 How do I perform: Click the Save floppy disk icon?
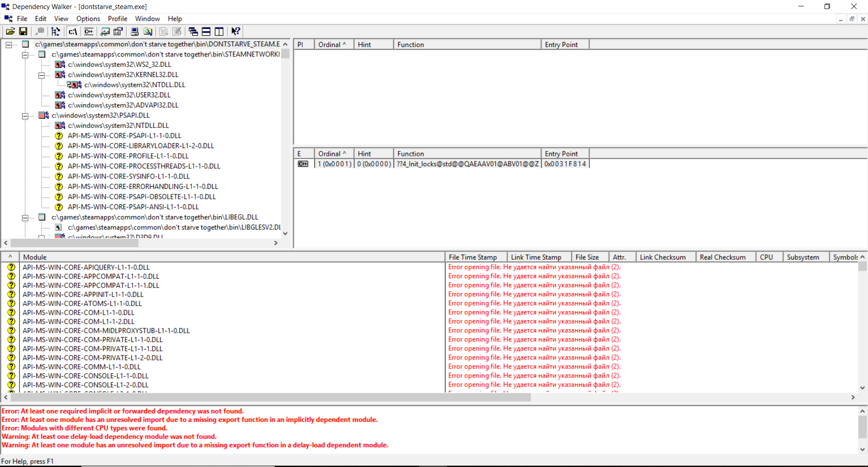tap(23, 31)
